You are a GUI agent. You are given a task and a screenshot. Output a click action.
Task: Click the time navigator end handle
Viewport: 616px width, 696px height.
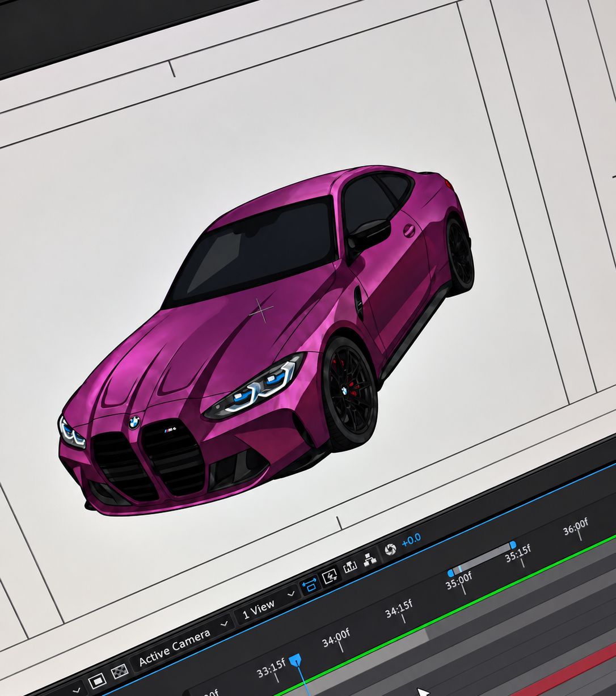513,545
